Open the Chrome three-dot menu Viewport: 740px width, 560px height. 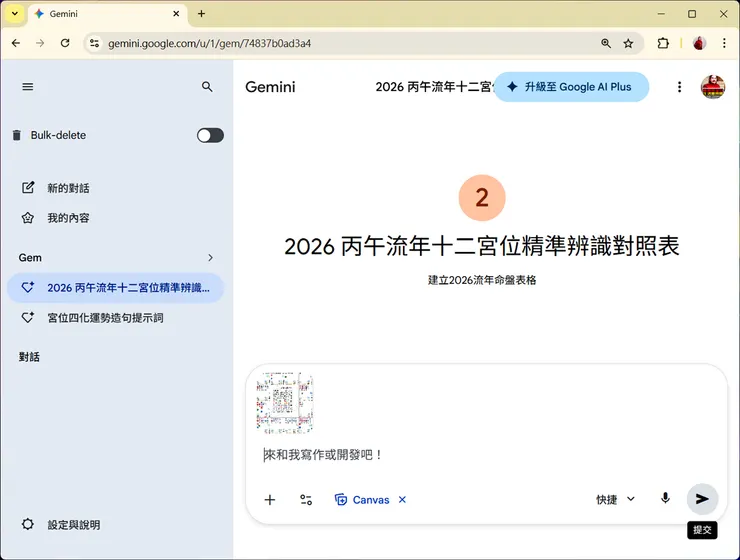(724, 43)
